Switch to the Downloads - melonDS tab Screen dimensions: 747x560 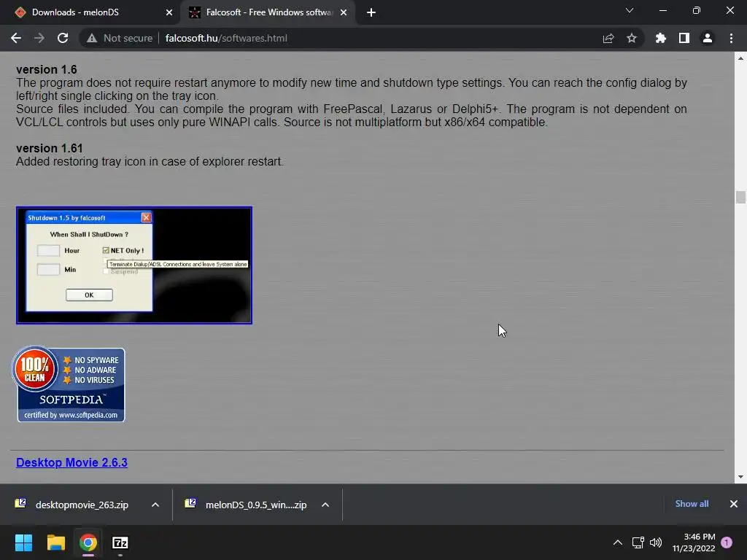(x=90, y=13)
